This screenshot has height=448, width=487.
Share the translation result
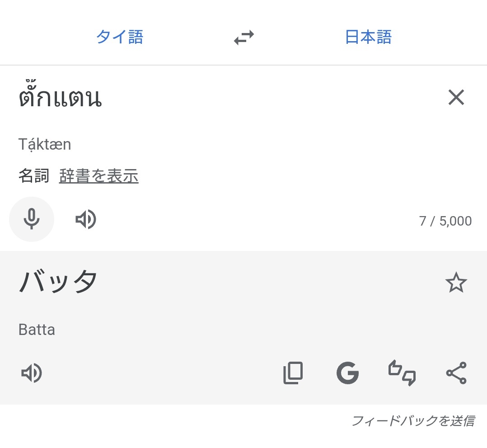[x=456, y=373]
